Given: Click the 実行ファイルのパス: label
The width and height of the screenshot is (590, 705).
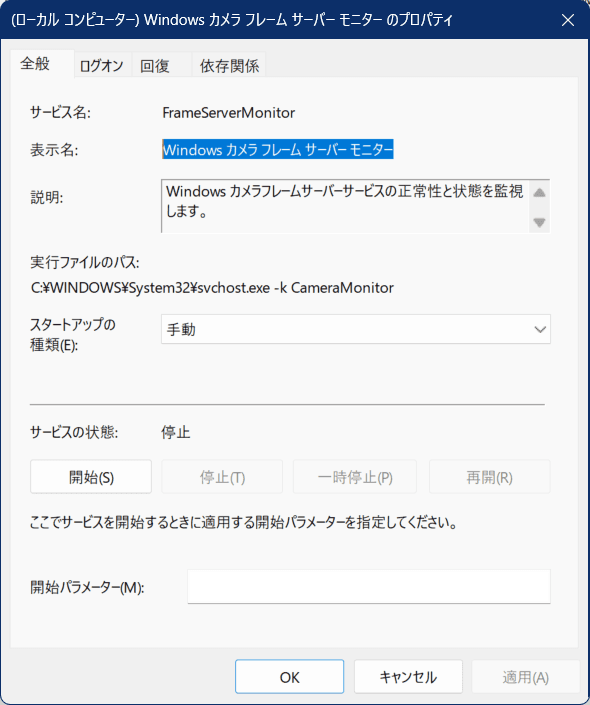Looking at the screenshot, I should coord(85,262).
